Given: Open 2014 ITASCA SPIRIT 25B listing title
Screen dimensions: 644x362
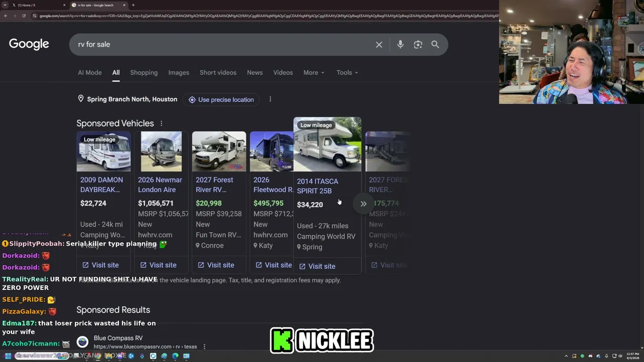Looking at the screenshot, I should [x=317, y=186].
